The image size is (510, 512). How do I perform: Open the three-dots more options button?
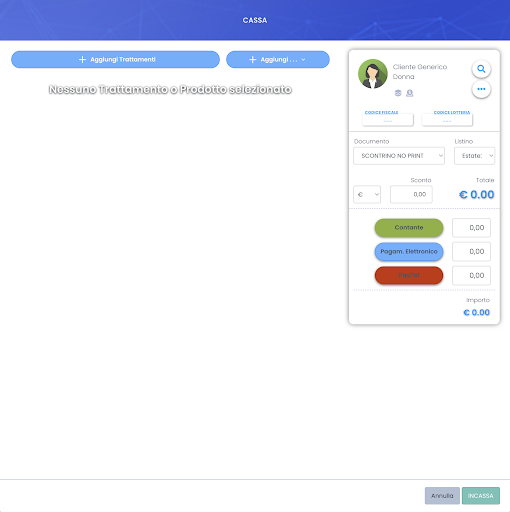click(481, 89)
